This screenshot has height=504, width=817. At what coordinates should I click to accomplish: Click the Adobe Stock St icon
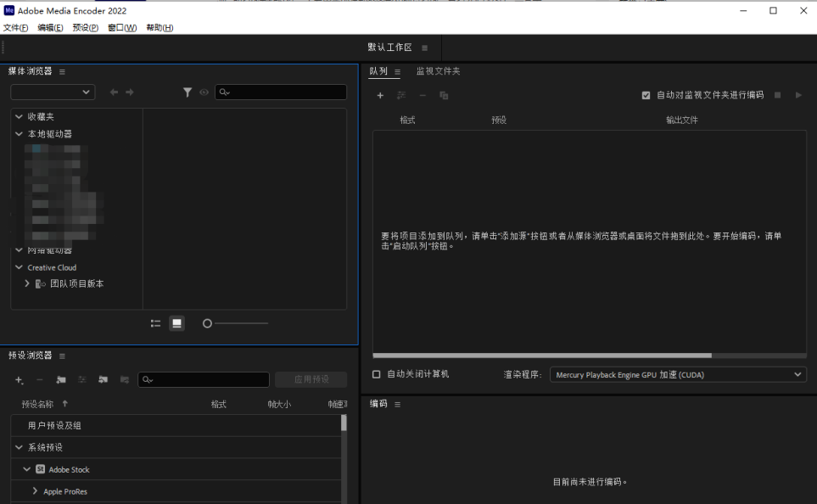[40, 469]
